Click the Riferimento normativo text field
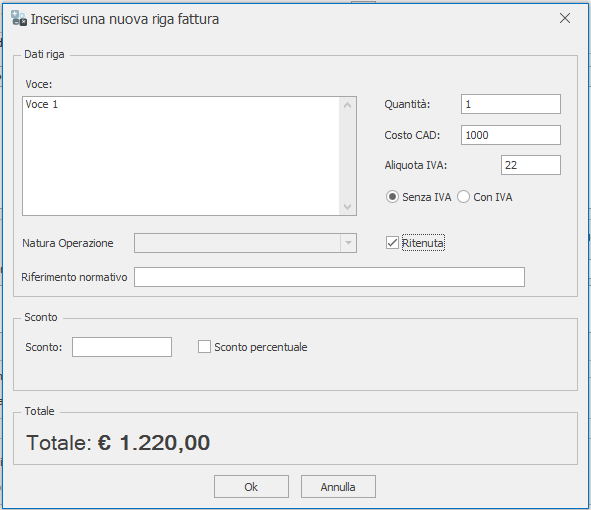Viewport: 591px width, 510px height. click(329, 277)
